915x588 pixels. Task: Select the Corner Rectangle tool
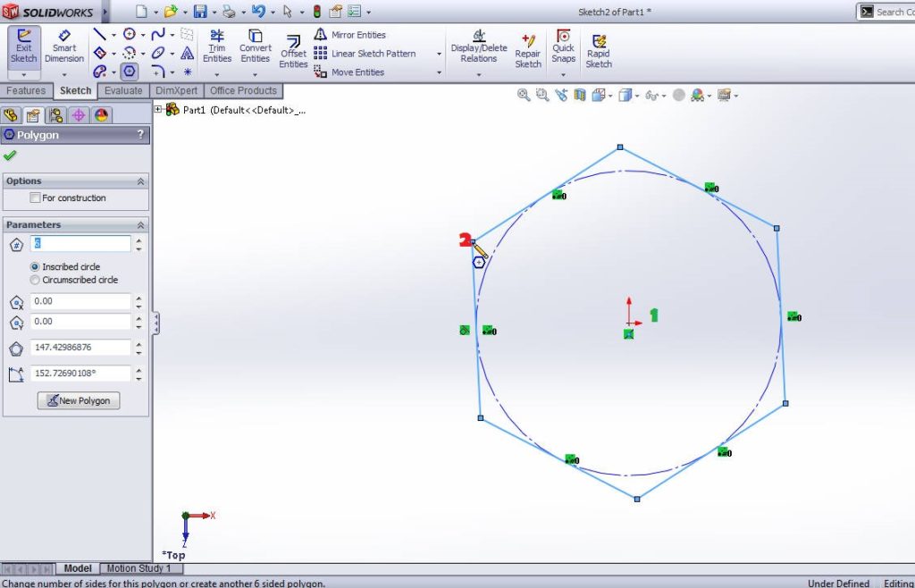point(100,53)
